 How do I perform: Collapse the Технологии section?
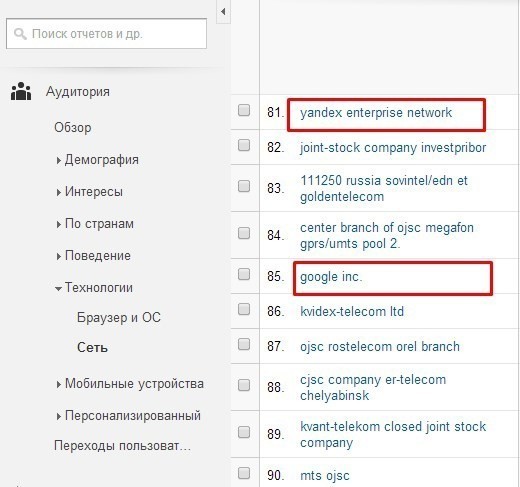pyautogui.click(x=94, y=288)
